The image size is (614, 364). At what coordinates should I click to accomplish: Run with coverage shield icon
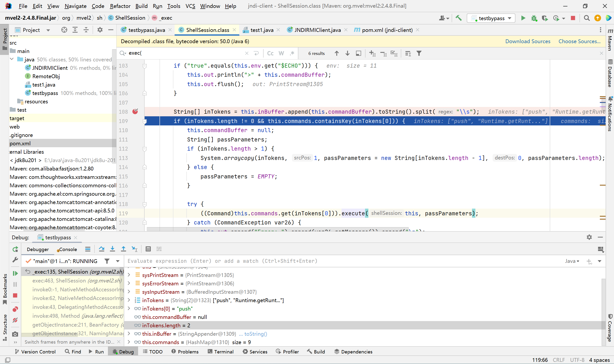[545, 18]
